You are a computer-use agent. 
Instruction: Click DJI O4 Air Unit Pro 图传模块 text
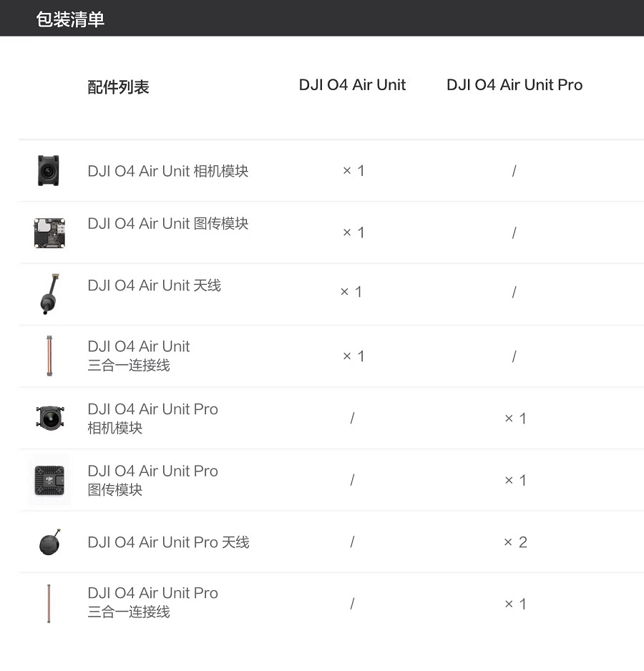pyautogui.click(x=153, y=480)
